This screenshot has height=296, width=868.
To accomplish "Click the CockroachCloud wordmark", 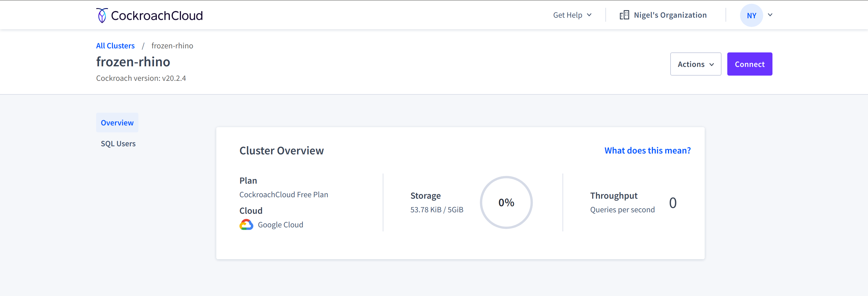I will tap(157, 16).
